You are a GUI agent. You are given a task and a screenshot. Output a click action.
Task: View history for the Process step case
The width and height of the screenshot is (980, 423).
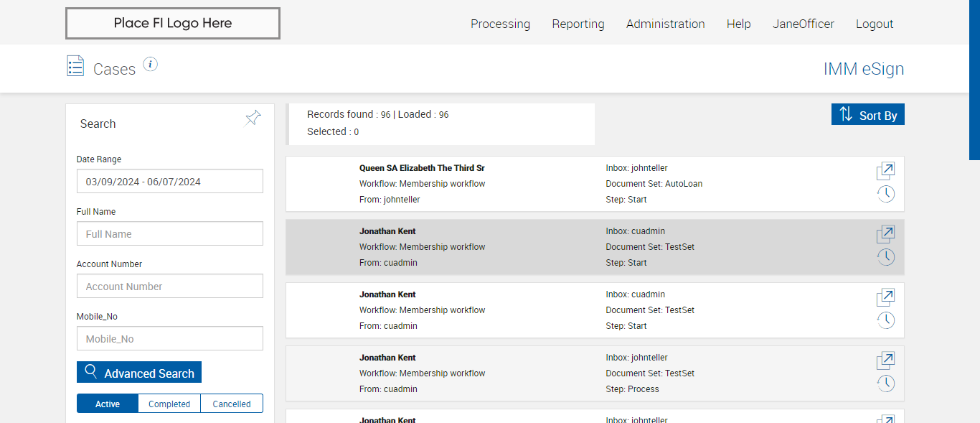point(886,384)
